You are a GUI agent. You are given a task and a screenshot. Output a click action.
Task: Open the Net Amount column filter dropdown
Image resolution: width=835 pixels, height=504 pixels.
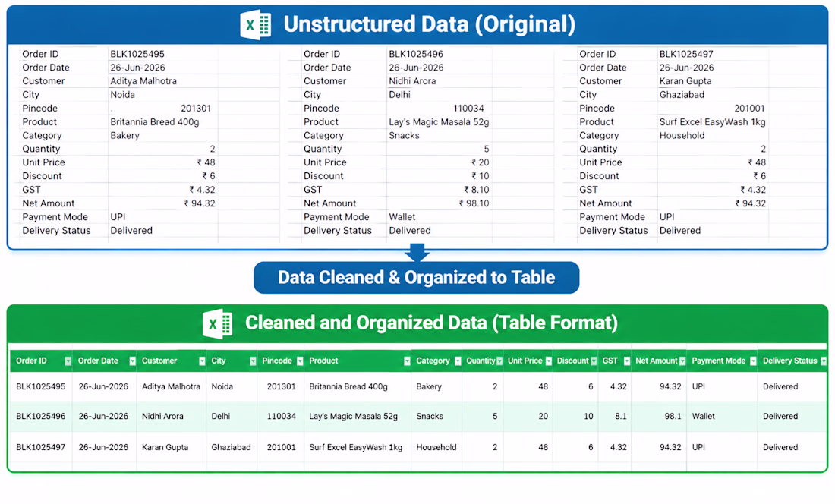(682, 361)
